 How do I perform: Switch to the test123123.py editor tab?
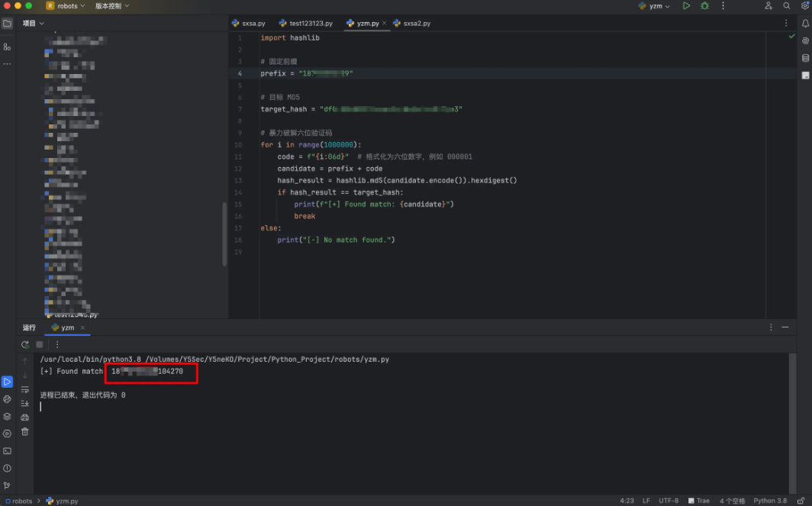(307, 24)
